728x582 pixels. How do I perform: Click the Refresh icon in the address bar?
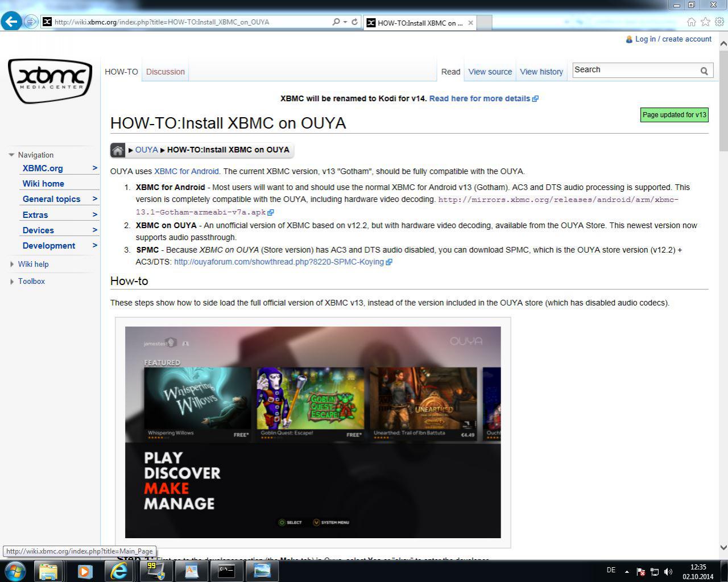point(354,22)
